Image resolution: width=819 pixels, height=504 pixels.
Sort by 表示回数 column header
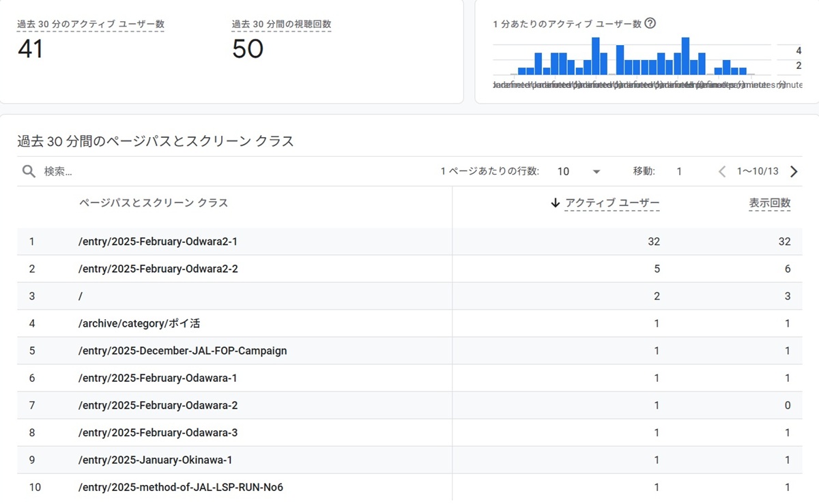click(770, 203)
